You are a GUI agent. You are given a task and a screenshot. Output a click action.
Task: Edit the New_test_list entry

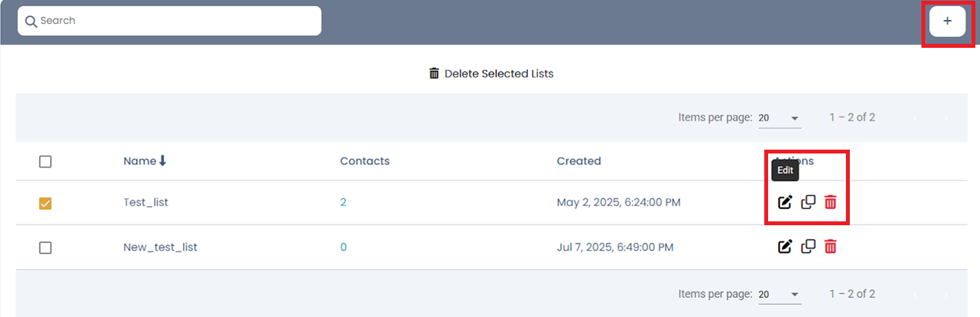tap(784, 247)
